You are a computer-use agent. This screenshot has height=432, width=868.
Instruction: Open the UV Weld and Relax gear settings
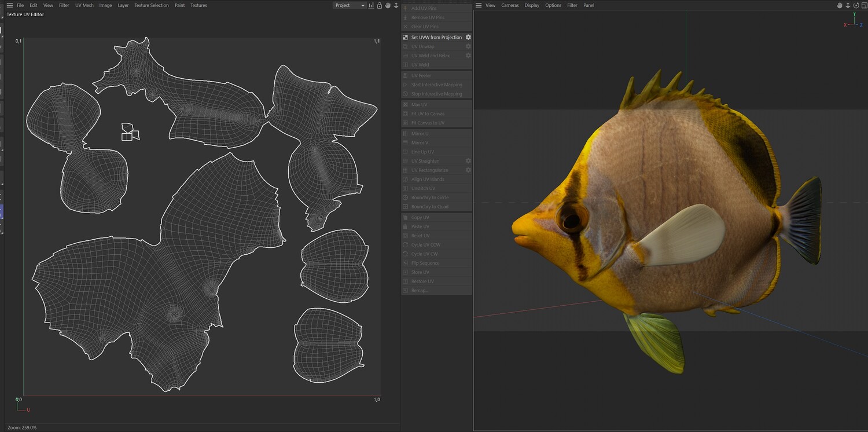click(x=468, y=56)
